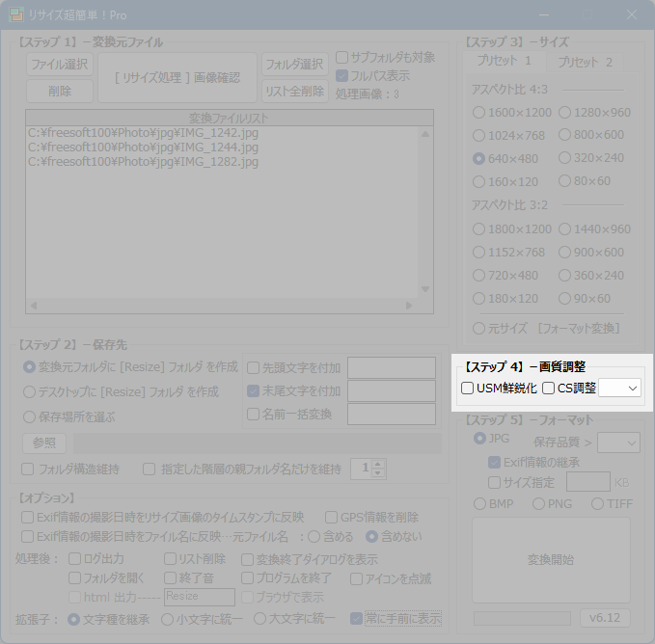Image resolution: width=655 pixels, height=644 pixels.
Task: Decrease the folder level spinner value
Action: pos(377,473)
